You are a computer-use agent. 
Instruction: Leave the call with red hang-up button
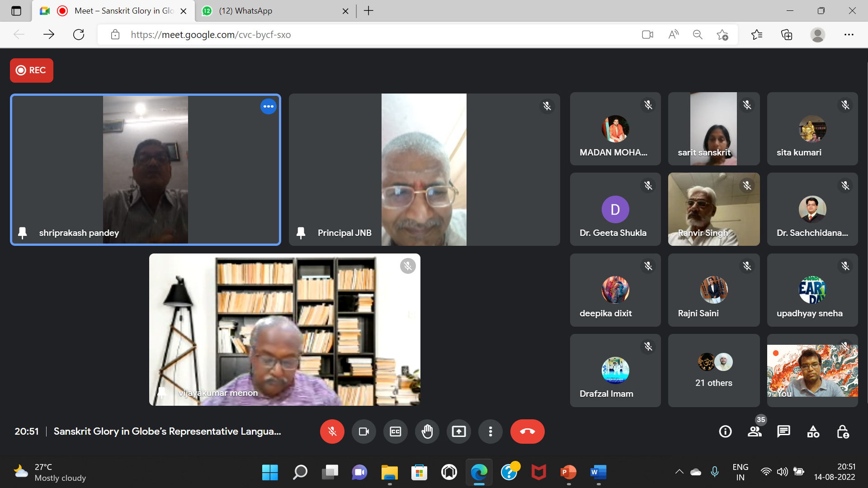[x=527, y=432]
